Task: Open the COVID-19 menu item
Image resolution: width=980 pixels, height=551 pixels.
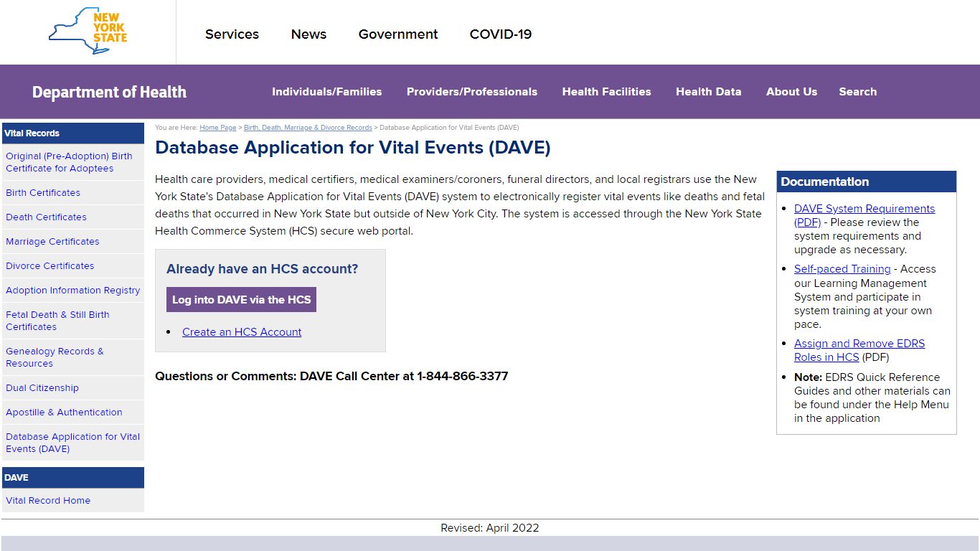Action: pyautogui.click(x=501, y=34)
